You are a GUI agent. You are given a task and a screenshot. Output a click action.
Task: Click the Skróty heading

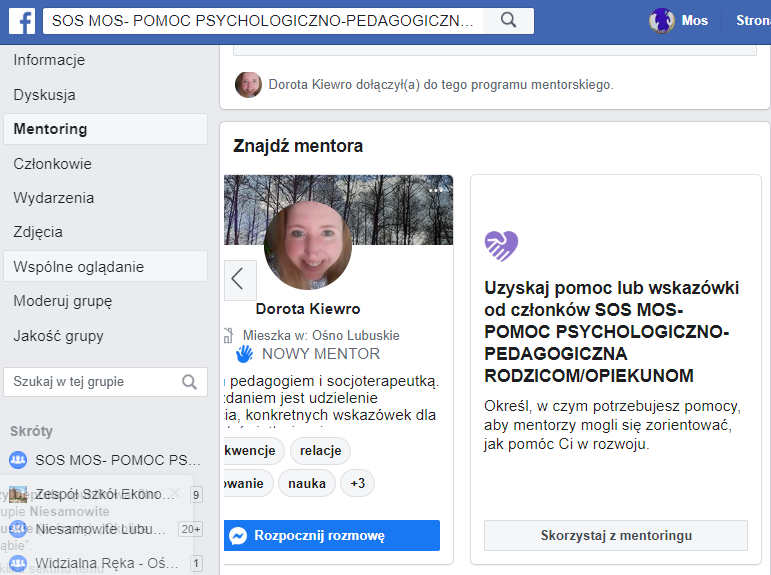tap(31, 431)
